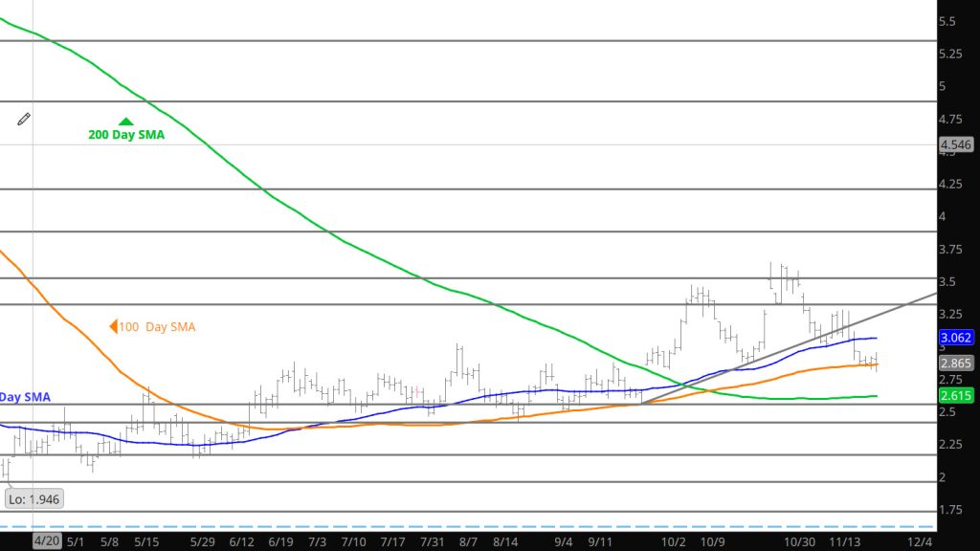
Task: Click the Lo: 1.946 low-price callout
Action: [34, 498]
